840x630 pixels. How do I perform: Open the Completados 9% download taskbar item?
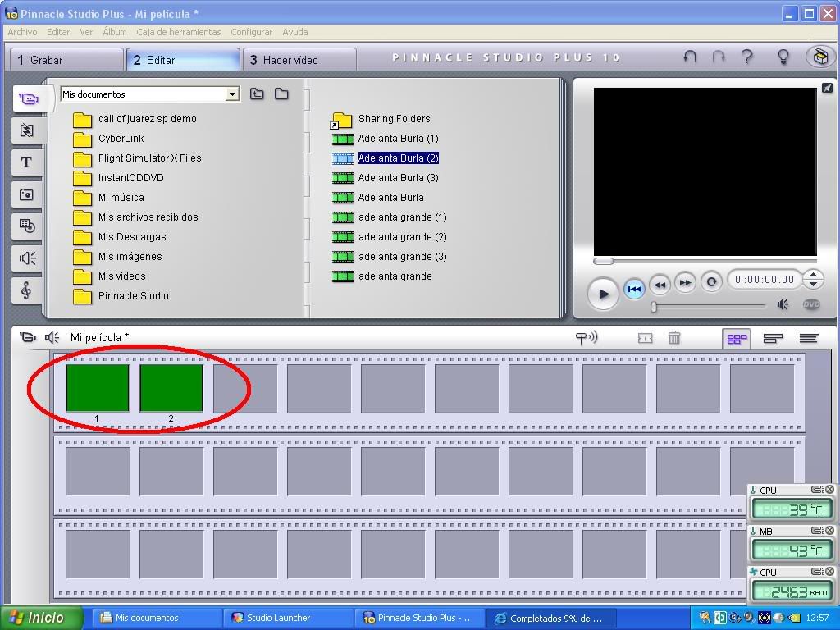553,619
